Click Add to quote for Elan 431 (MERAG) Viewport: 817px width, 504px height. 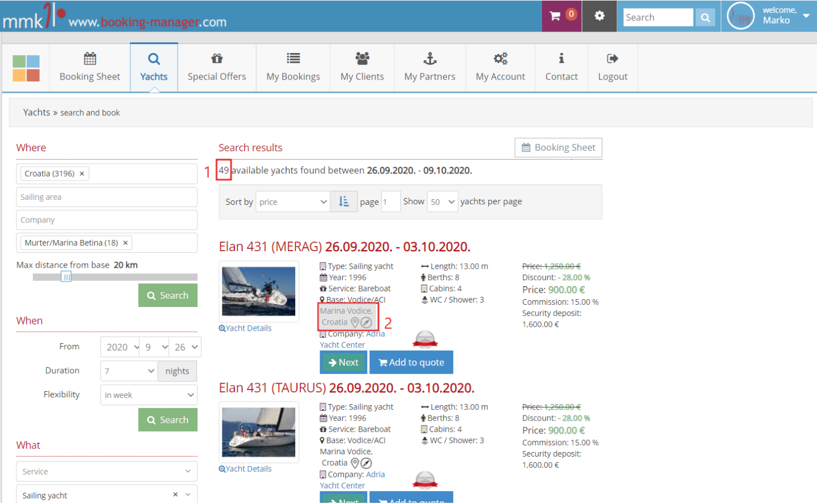[x=412, y=362]
